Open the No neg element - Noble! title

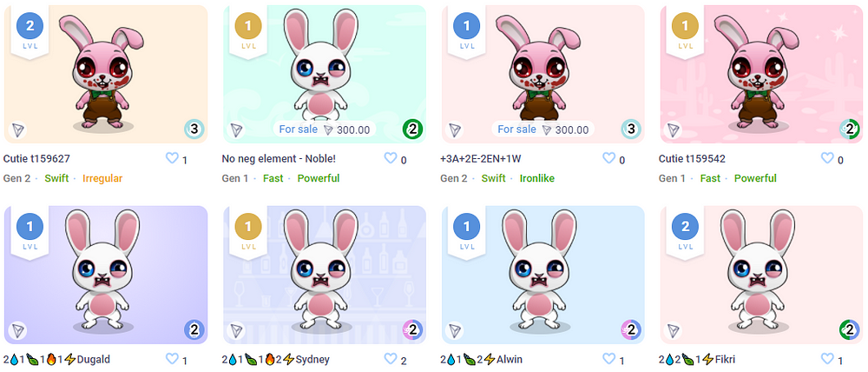point(279,159)
